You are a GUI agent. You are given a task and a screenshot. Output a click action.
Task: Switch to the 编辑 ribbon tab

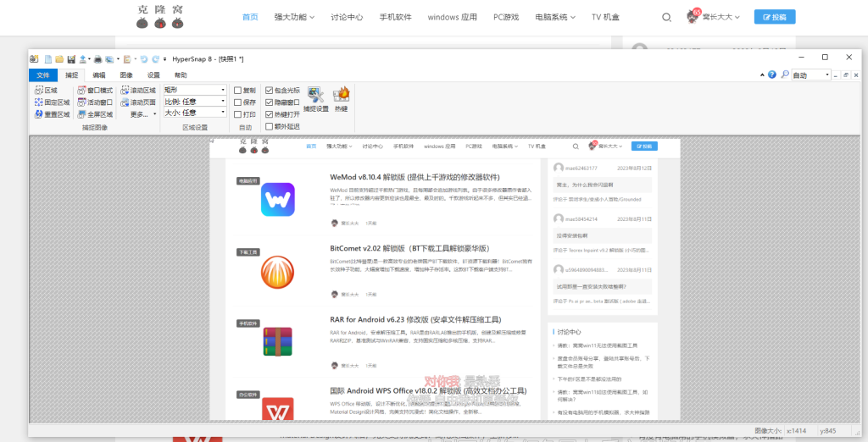coord(99,75)
